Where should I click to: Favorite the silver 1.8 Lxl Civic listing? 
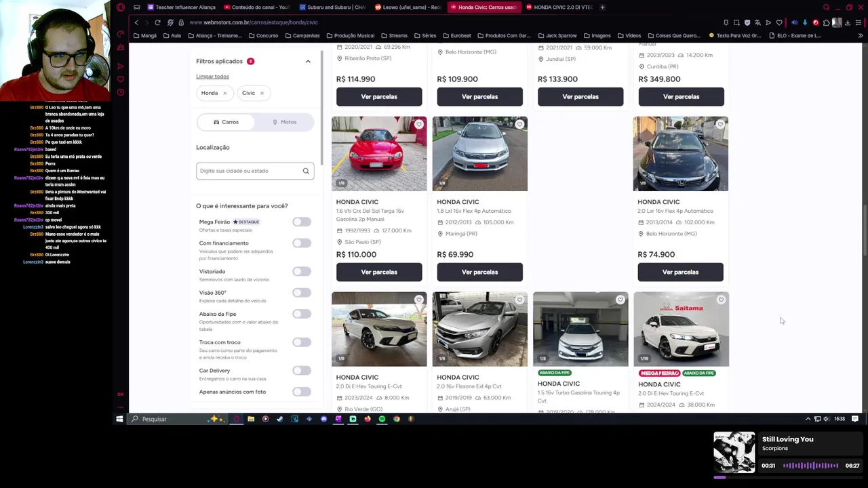point(519,124)
